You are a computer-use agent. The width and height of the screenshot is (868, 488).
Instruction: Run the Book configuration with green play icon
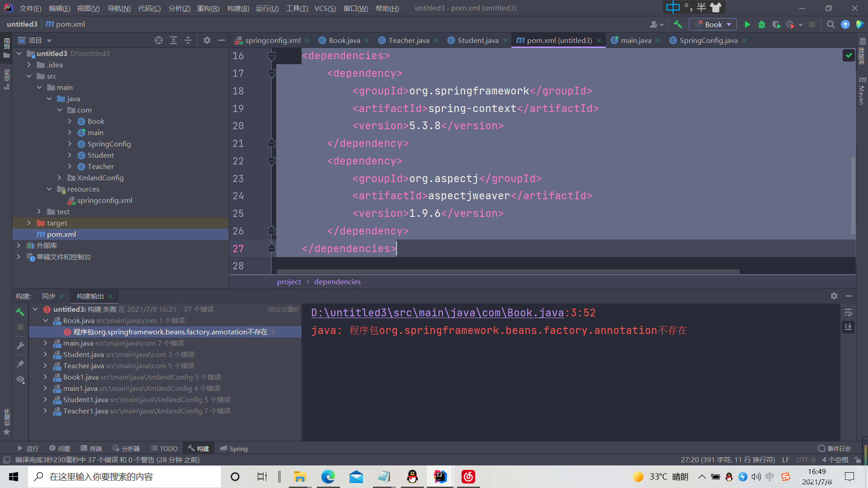tap(747, 24)
